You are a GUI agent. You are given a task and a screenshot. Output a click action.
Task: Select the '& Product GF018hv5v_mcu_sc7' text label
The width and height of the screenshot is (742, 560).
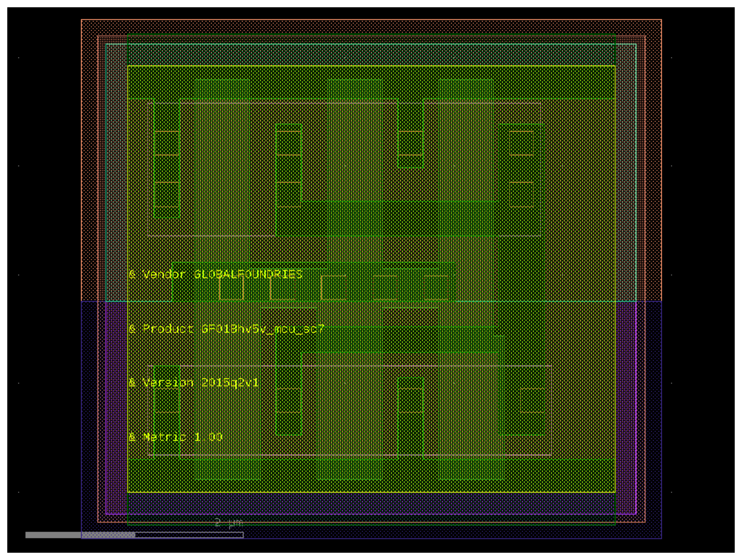(226, 329)
